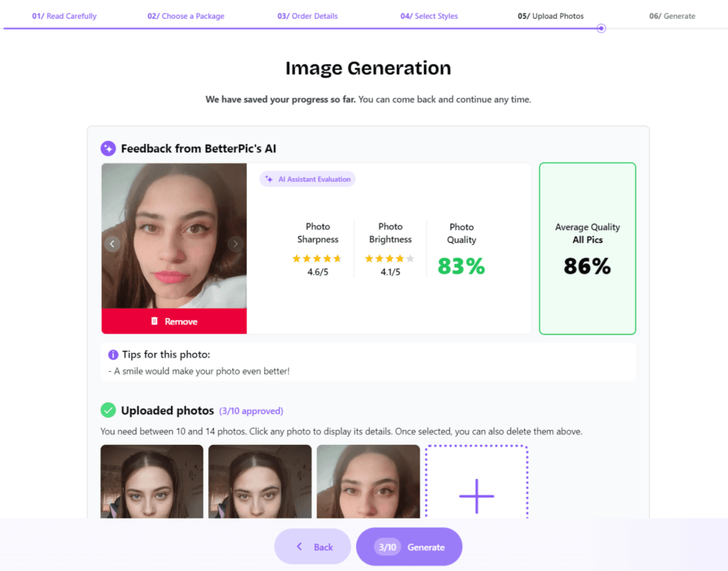Click the right arrow on the photo preview

click(x=235, y=244)
